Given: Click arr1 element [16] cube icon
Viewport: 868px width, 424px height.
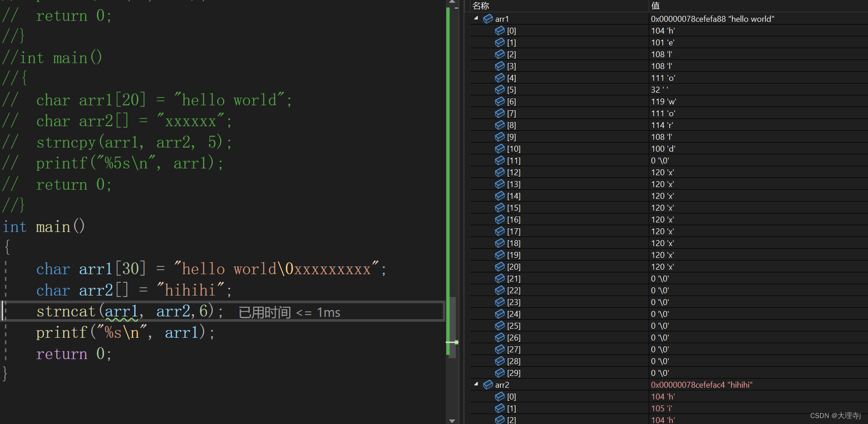Looking at the screenshot, I should point(500,219).
